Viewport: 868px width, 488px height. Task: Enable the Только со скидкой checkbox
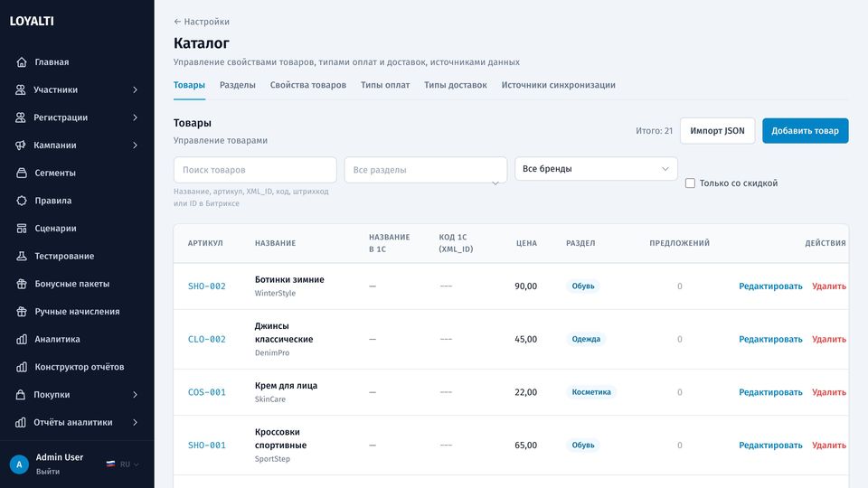[690, 183]
